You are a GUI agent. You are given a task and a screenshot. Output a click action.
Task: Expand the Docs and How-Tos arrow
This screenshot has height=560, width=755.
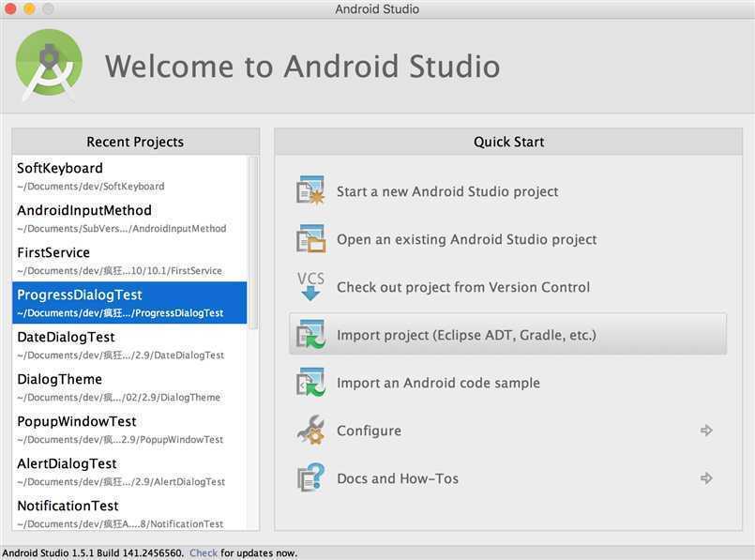pos(706,478)
